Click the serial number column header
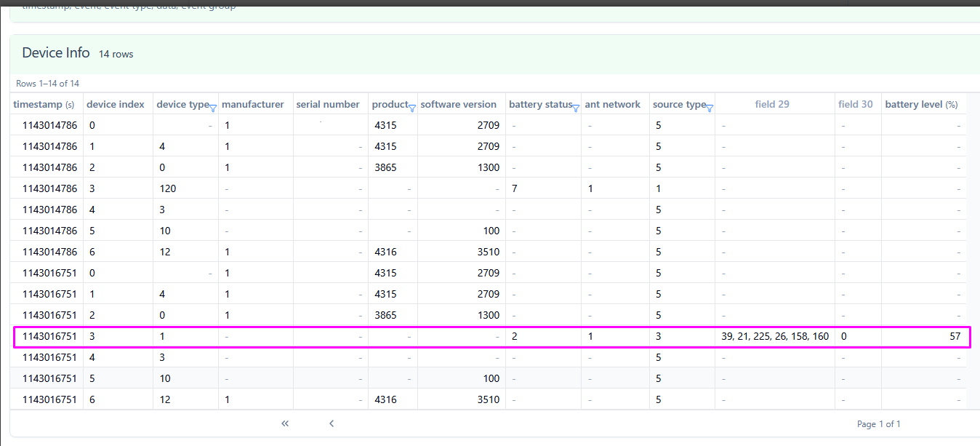 tap(328, 105)
